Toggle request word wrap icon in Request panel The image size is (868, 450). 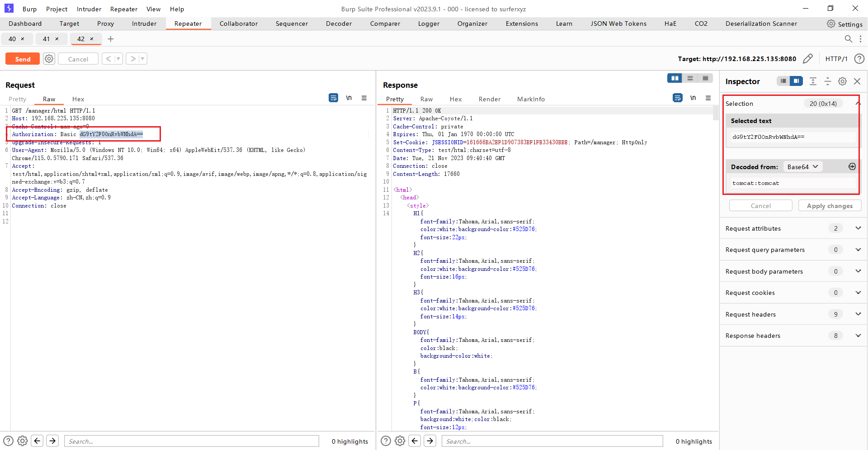tap(333, 98)
